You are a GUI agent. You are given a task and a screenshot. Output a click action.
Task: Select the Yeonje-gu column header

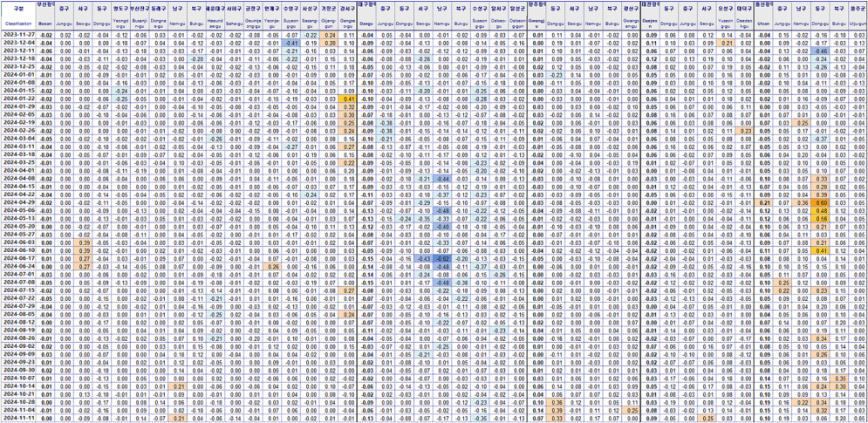[272, 15]
